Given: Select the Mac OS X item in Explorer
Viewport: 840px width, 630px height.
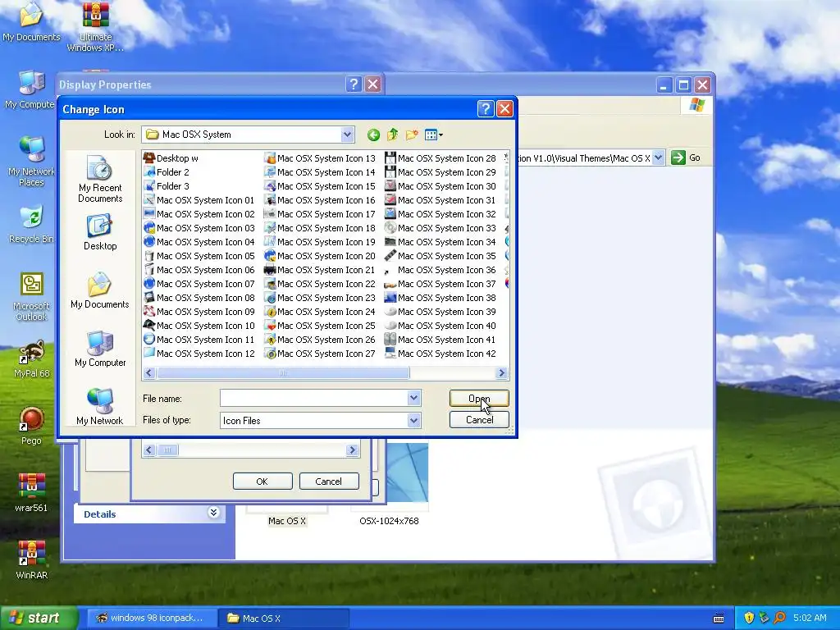Looking at the screenshot, I should (287, 521).
